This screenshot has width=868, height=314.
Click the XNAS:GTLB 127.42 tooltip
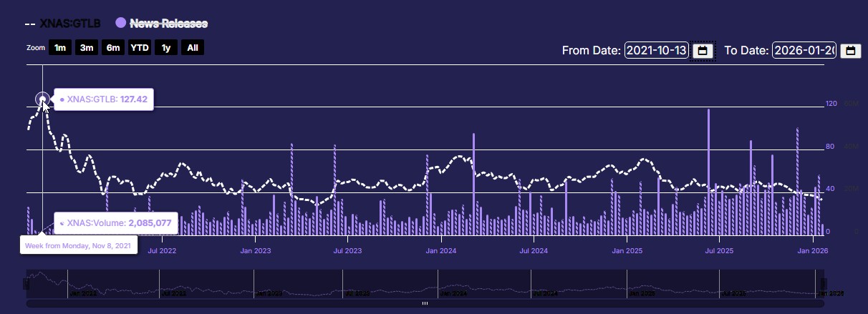pyautogui.click(x=104, y=99)
